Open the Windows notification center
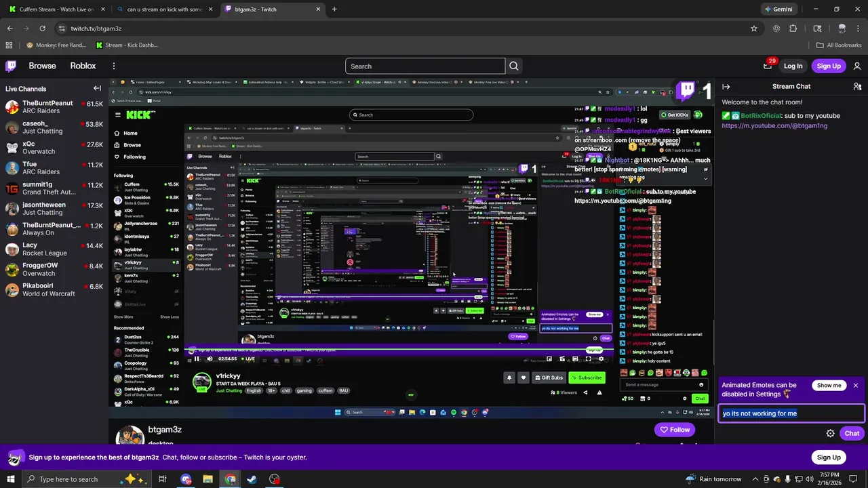Viewport: 868px width, 488px height. [x=854, y=479]
